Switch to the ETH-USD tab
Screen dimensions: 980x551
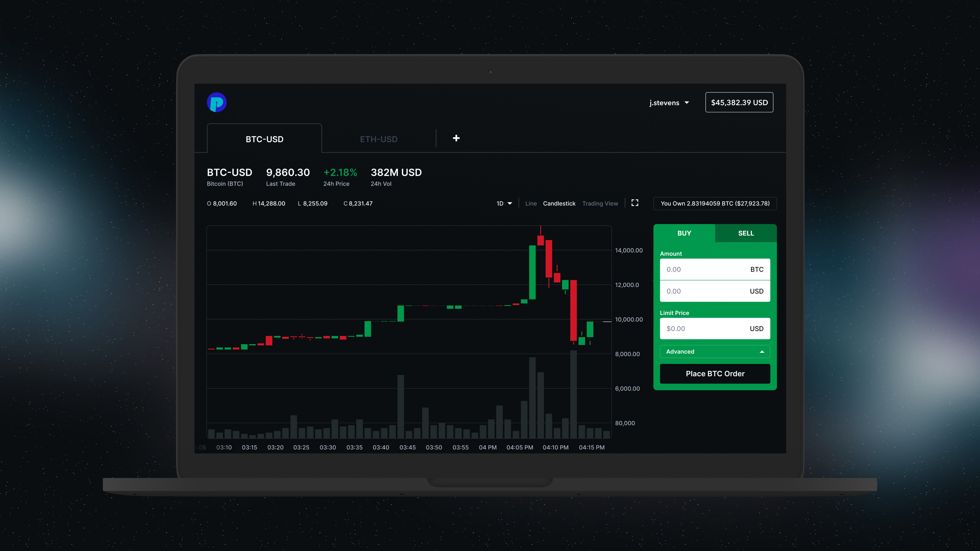coord(378,139)
